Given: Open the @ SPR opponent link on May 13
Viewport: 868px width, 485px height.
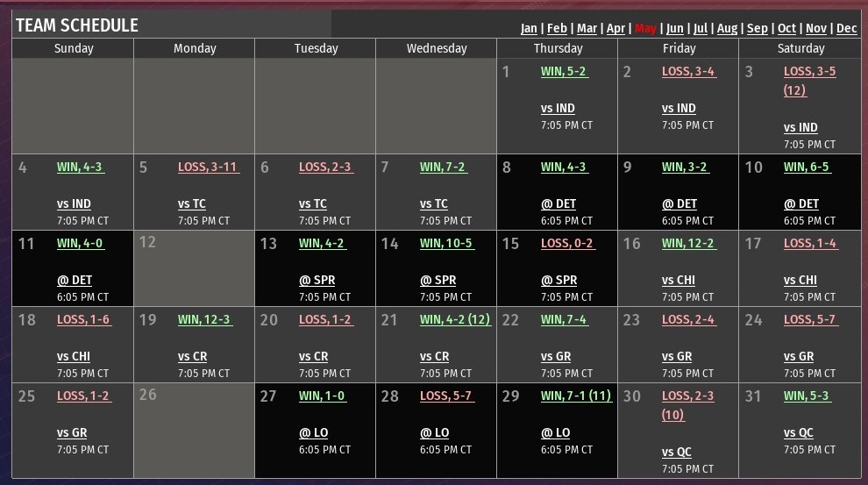Looking at the screenshot, I should (317, 281).
